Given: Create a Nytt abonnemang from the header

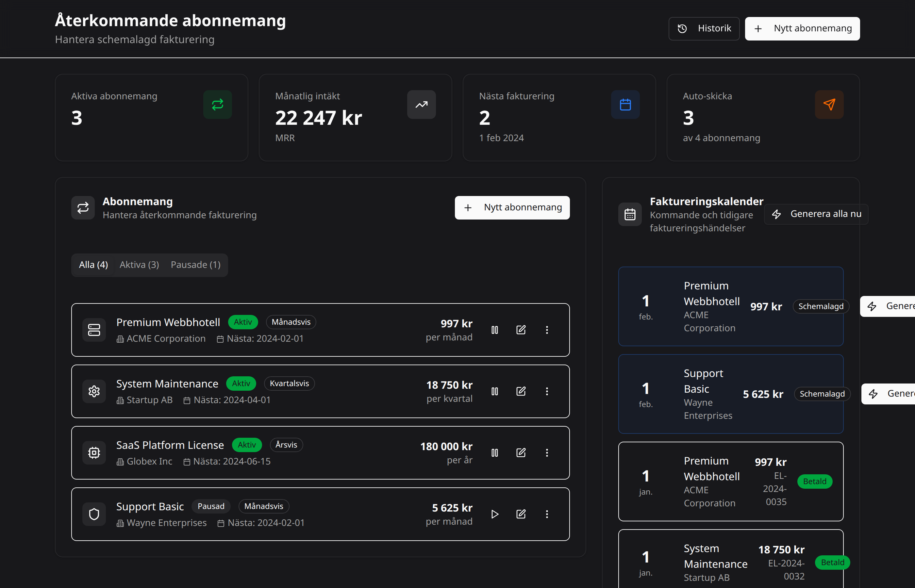Looking at the screenshot, I should (x=802, y=28).
